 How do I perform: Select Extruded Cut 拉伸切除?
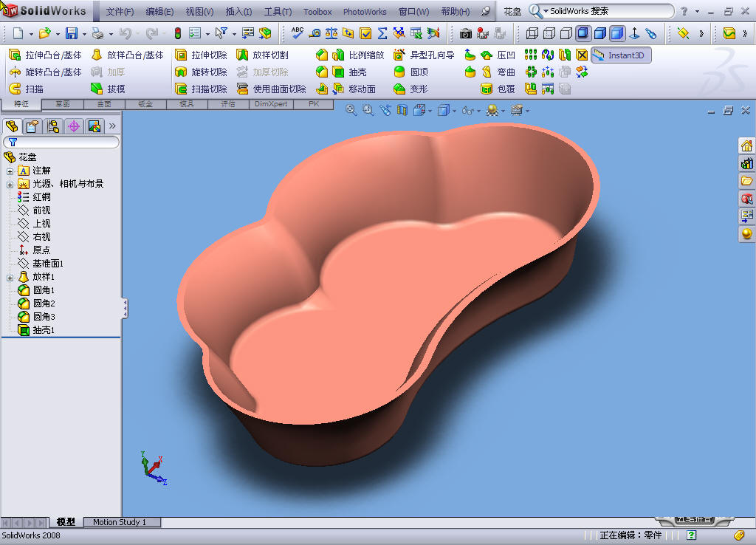201,55
